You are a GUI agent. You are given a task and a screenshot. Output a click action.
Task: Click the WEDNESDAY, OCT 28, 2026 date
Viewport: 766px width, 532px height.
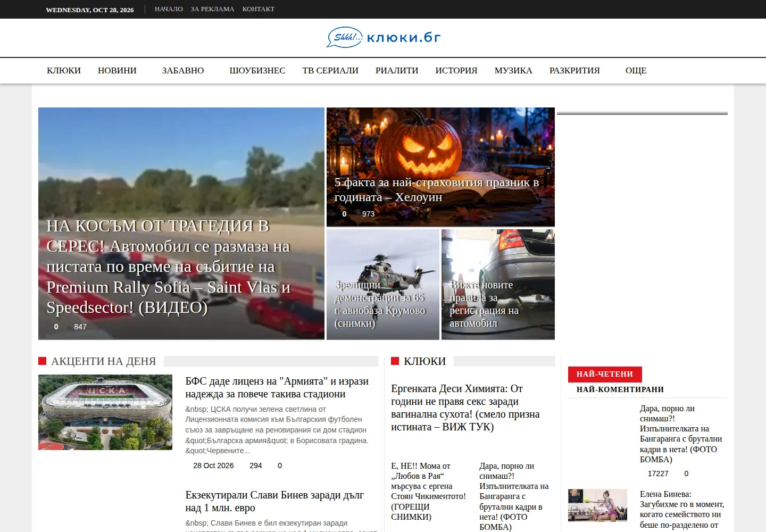tap(90, 10)
